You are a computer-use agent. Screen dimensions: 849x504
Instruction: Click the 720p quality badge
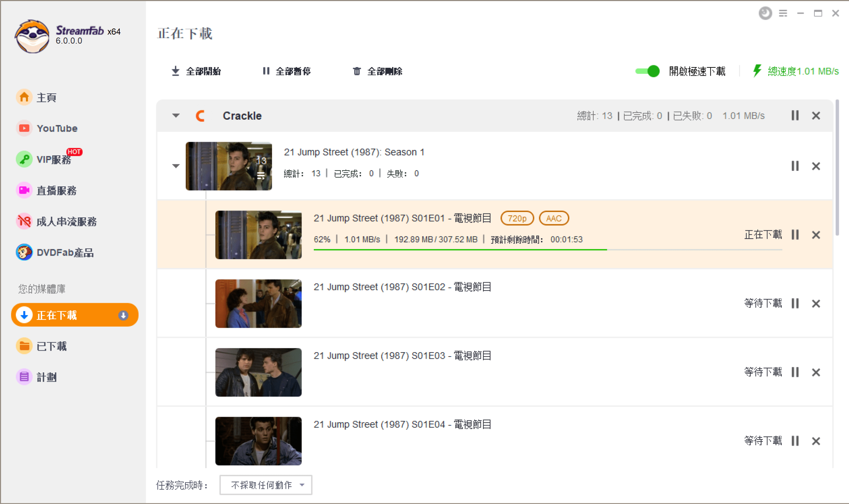coord(517,218)
